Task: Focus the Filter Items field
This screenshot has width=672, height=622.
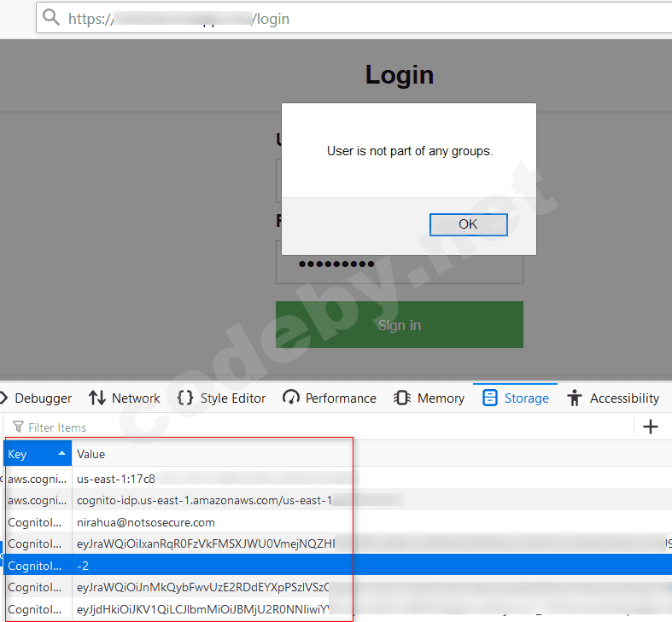Action: pyautogui.click(x=317, y=427)
